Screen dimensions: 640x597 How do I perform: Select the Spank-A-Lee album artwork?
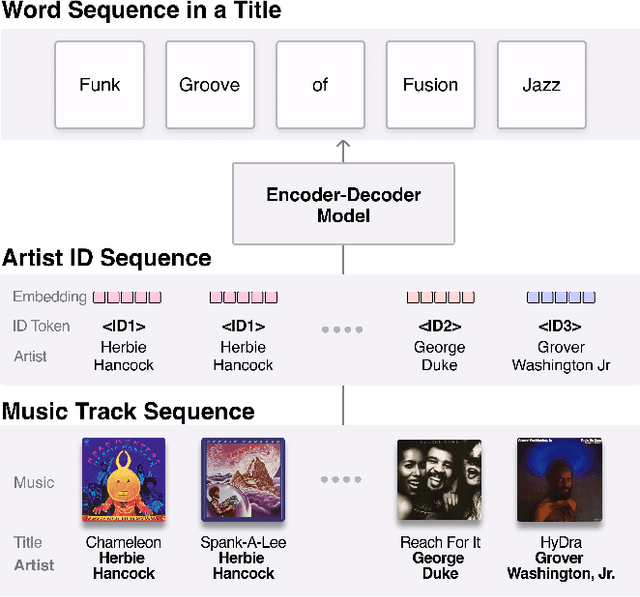pos(242,481)
